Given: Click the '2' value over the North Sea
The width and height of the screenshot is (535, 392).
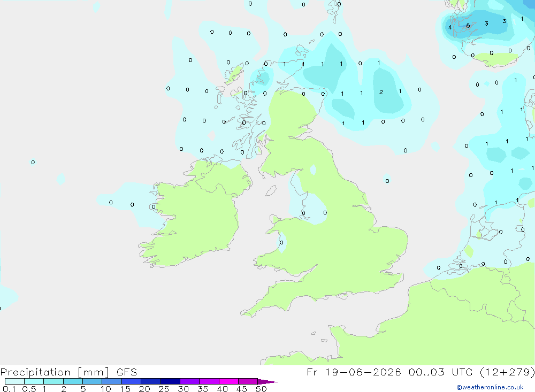Looking at the screenshot, I should 381,92.
